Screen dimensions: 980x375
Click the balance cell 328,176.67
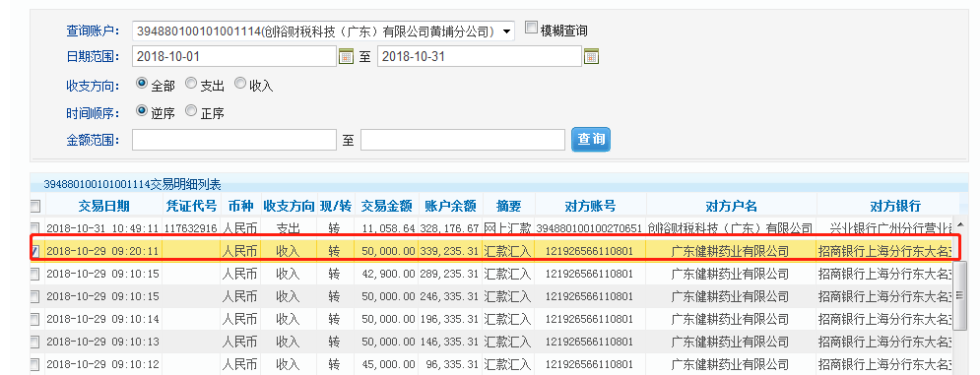(x=450, y=228)
